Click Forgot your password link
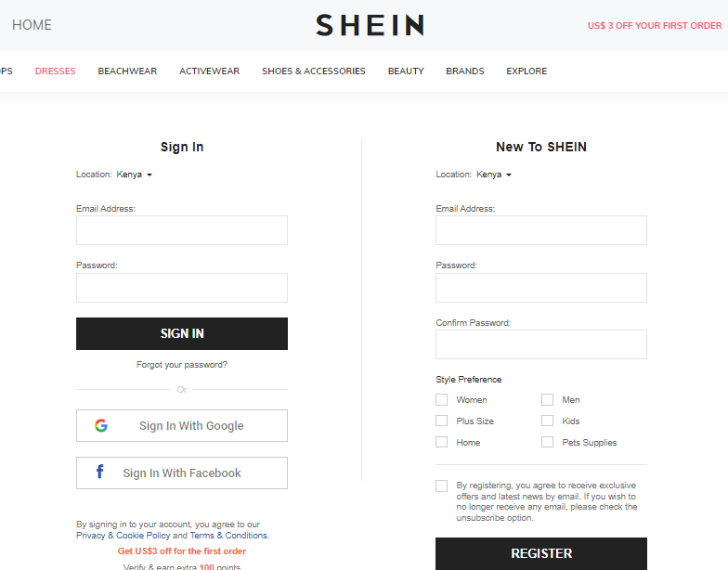Screen dimensions: 728x570 tap(182, 365)
